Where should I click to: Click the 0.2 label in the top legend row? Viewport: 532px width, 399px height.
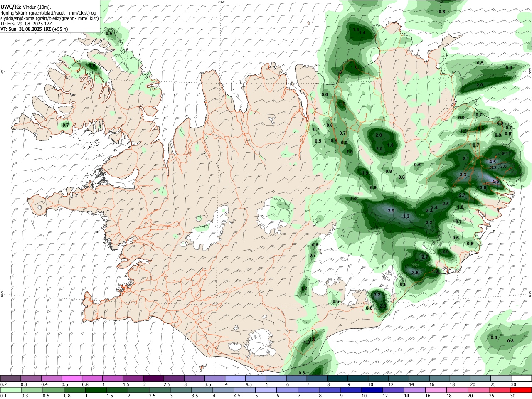[x=3, y=384]
